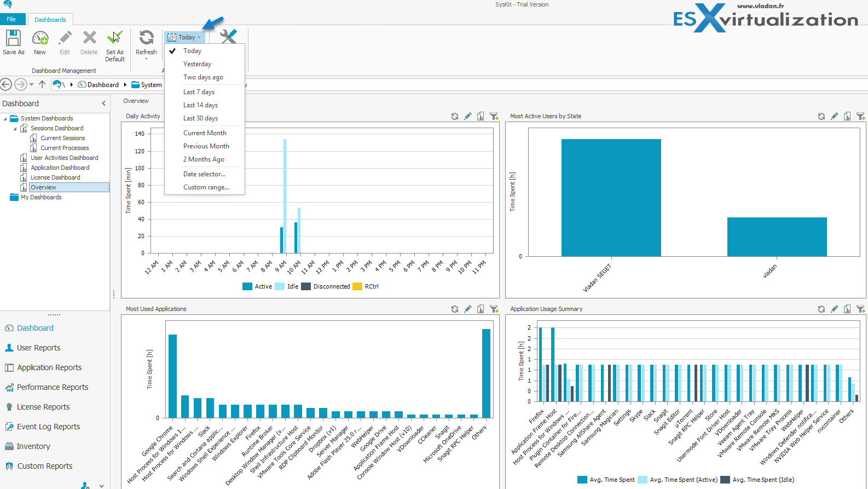Open Current Sessions dashboard
The width and height of the screenshot is (868, 489).
point(62,138)
